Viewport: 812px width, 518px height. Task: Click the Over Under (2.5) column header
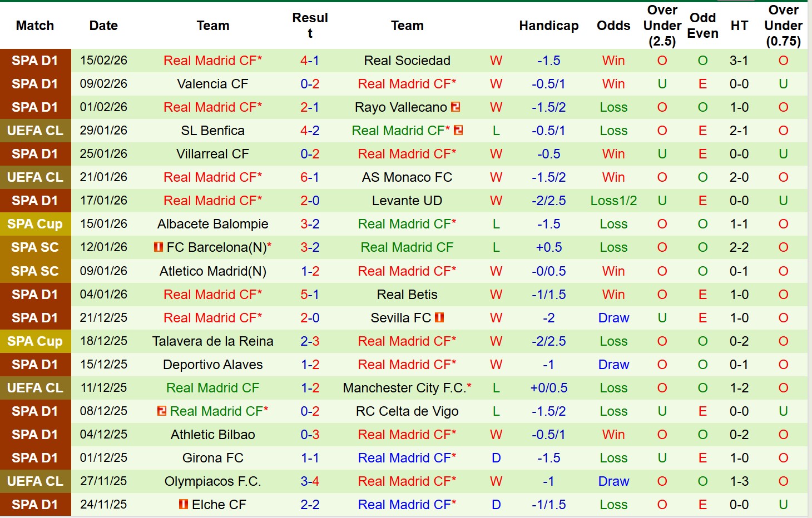pyautogui.click(x=662, y=26)
